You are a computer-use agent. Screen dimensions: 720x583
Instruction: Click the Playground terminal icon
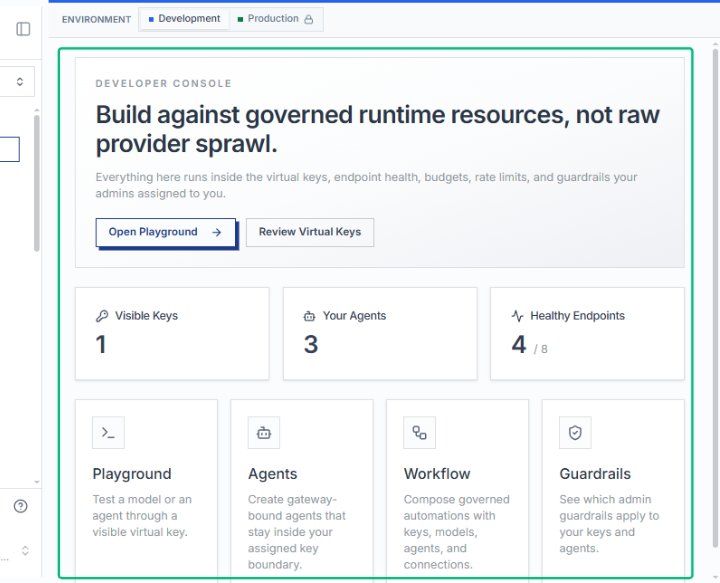108,432
